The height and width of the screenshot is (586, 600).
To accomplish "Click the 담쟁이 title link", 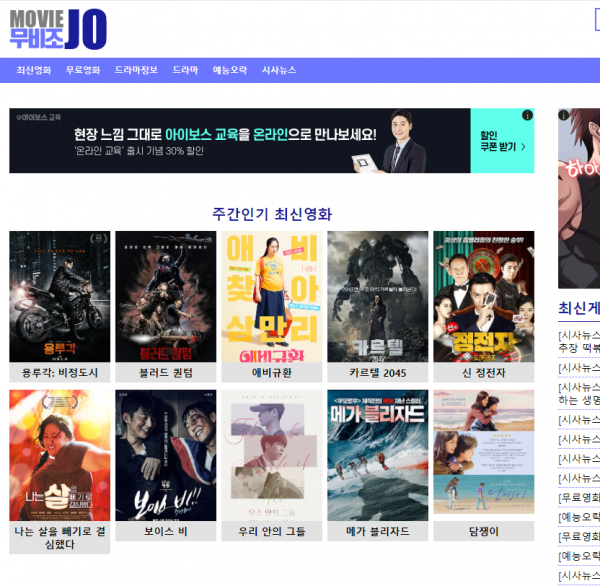I will pyautogui.click(x=484, y=531).
